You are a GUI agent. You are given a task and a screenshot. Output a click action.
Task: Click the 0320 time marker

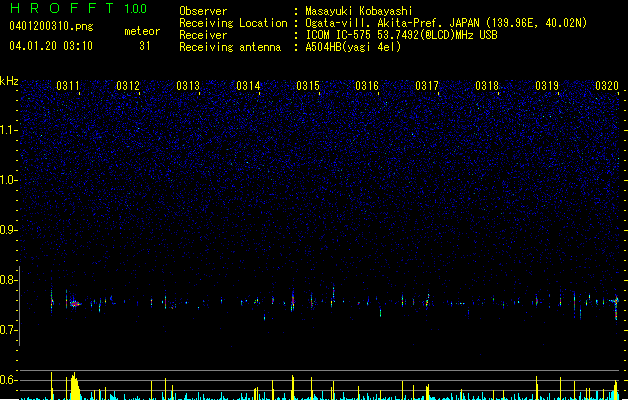607,86
